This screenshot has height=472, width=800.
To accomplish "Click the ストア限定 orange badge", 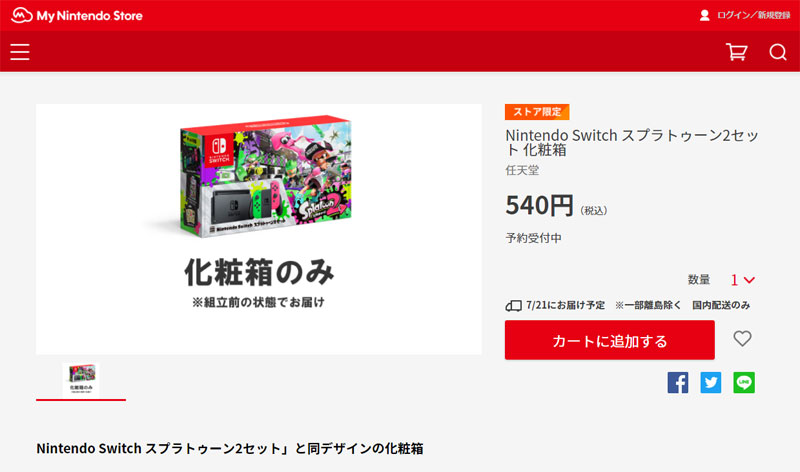I will (x=537, y=112).
